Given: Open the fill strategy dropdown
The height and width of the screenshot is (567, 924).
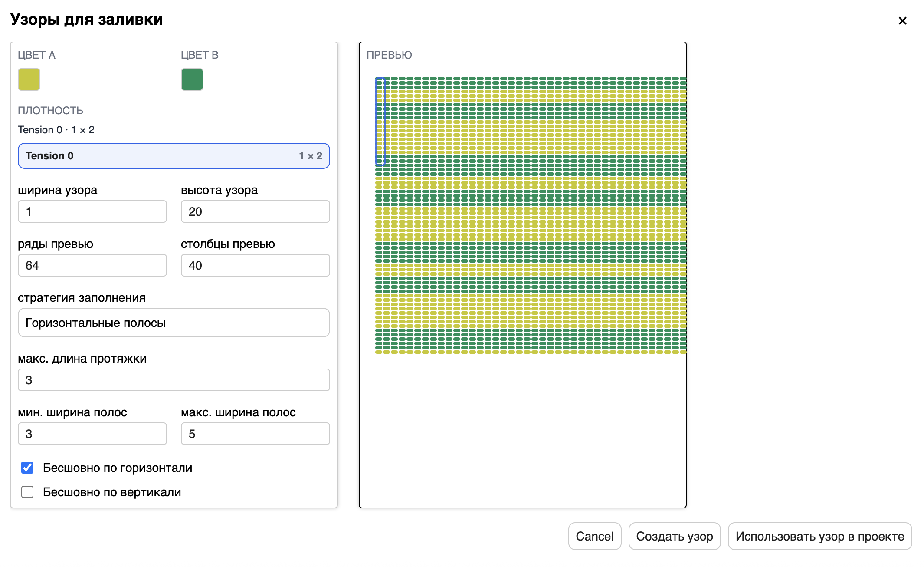Looking at the screenshot, I should pos(174,323).
